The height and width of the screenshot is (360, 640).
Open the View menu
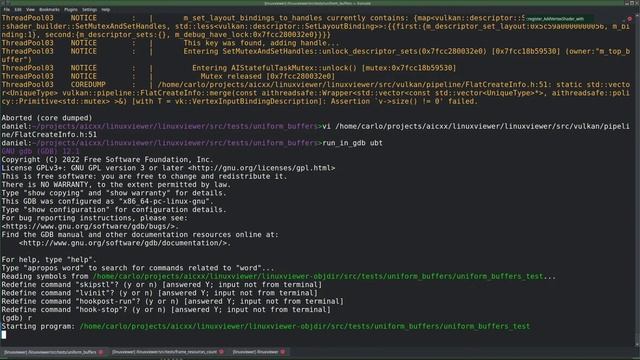click(30, 9)
